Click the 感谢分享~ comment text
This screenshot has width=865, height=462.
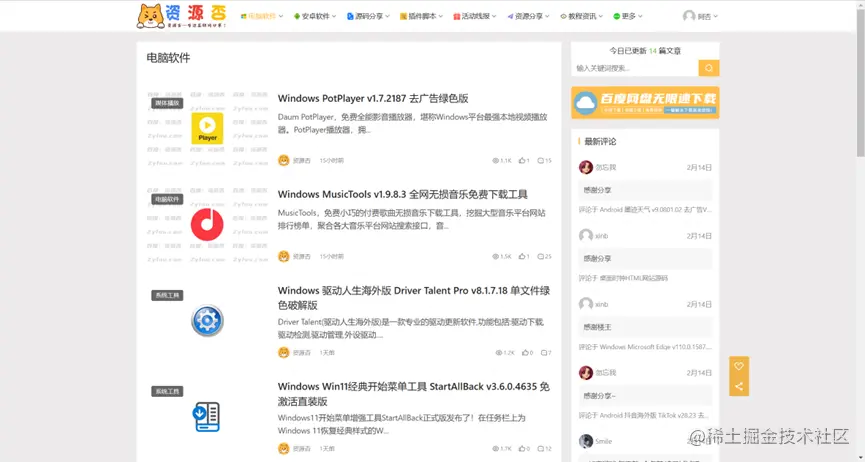click(600, 395)
